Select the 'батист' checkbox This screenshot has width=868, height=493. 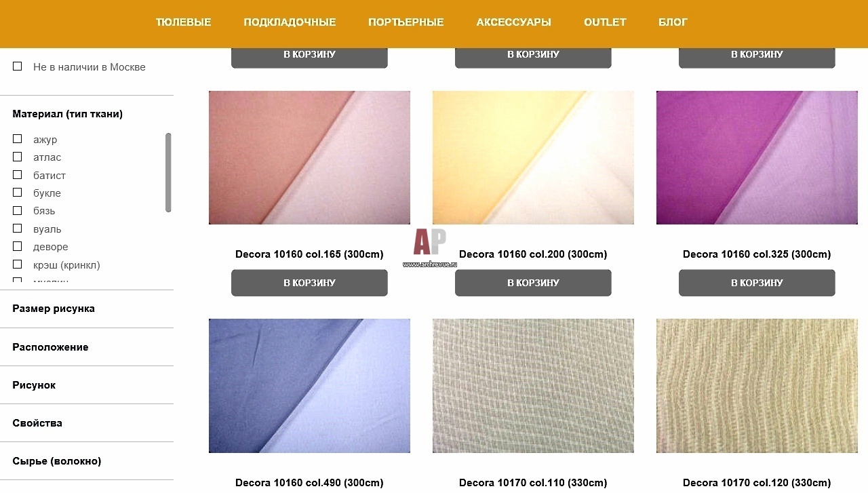pyautogui.click(x=18, y=175)
